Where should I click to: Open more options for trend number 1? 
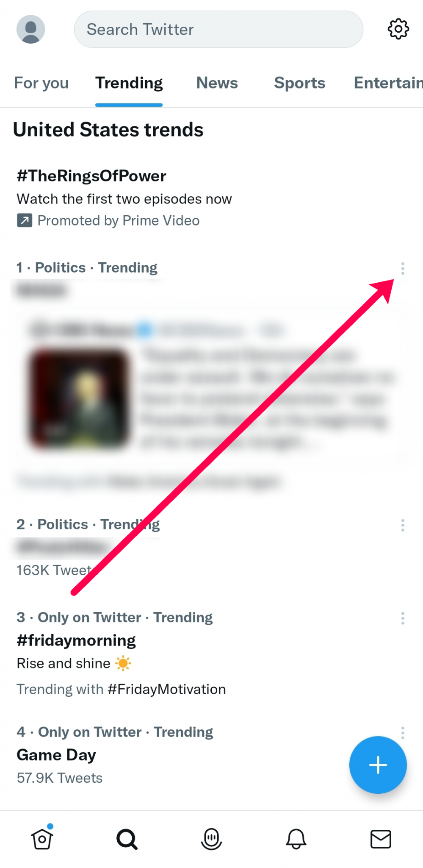click(402, 268)
